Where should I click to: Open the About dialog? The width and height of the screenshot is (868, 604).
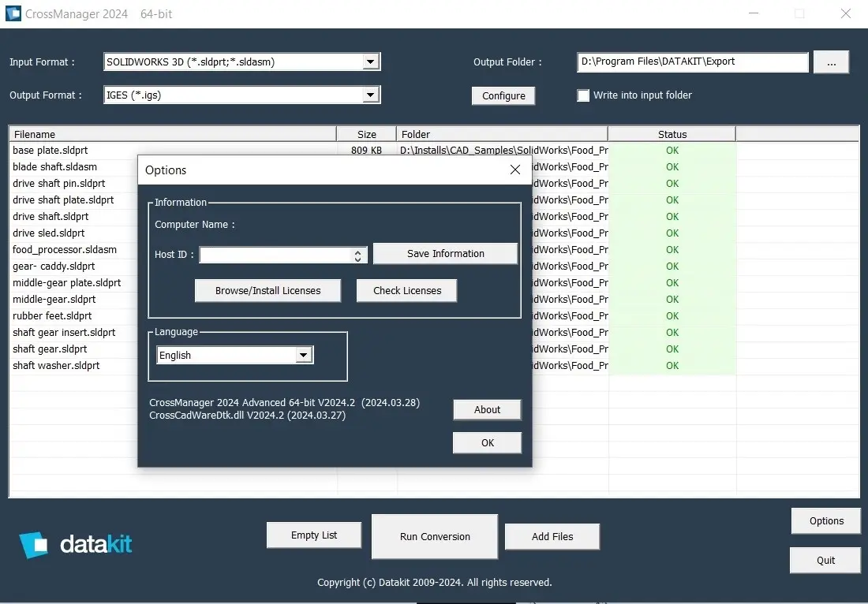pos(487,409)
